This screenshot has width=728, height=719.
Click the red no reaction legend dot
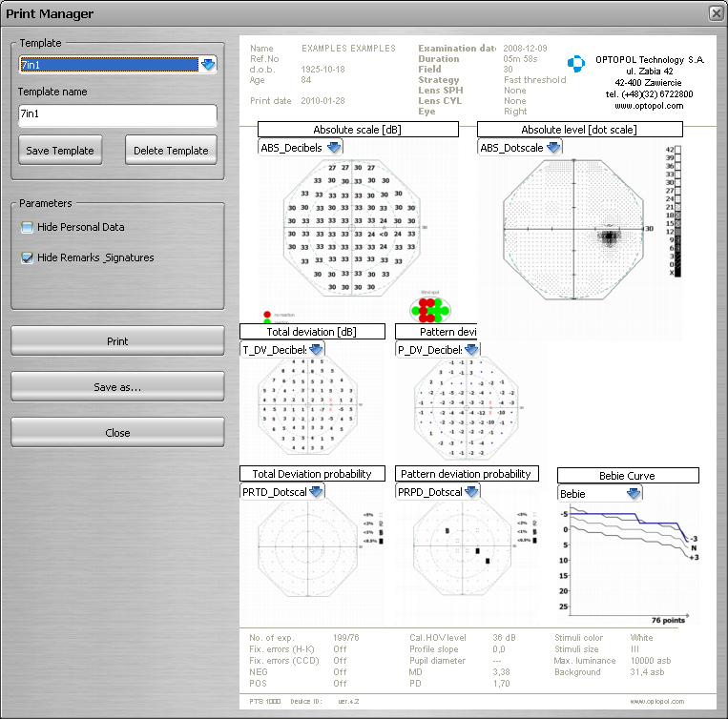coord(267,315)
